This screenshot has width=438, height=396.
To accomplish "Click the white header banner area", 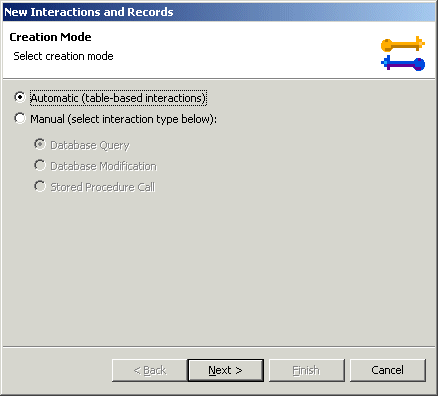I will pos(219,50).
